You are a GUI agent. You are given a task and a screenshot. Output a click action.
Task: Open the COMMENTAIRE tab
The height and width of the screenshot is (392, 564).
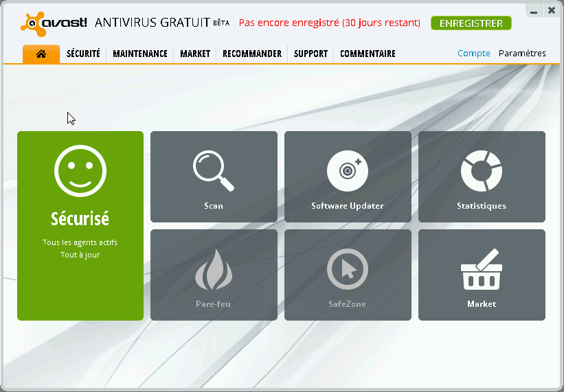(368, 54)
